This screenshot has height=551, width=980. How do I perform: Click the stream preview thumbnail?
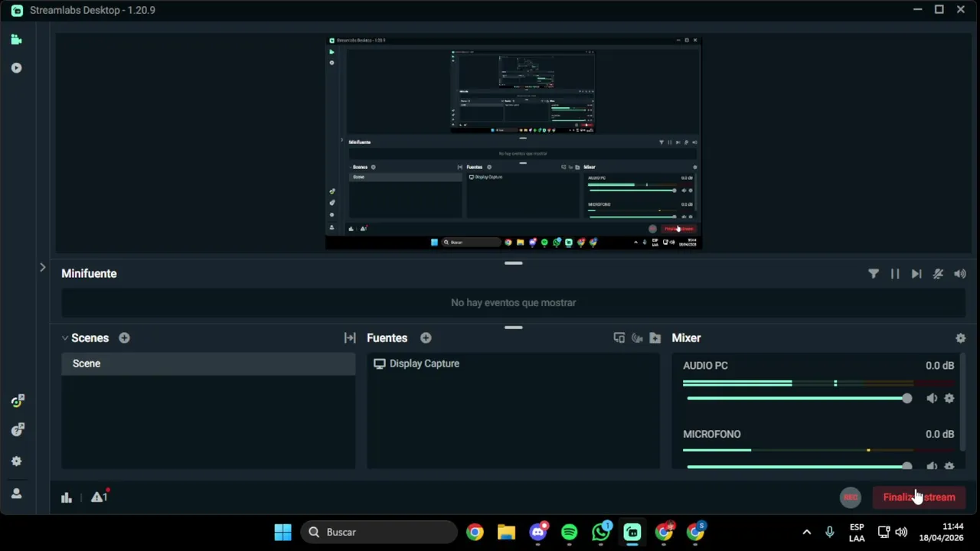click(513, 143)
